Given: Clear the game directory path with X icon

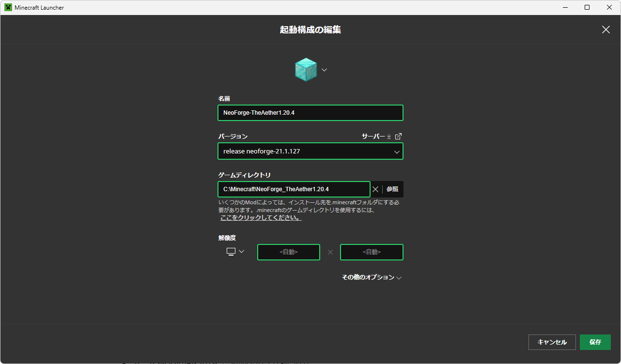Looking at the screenshot, I should (x=375, y=189).
